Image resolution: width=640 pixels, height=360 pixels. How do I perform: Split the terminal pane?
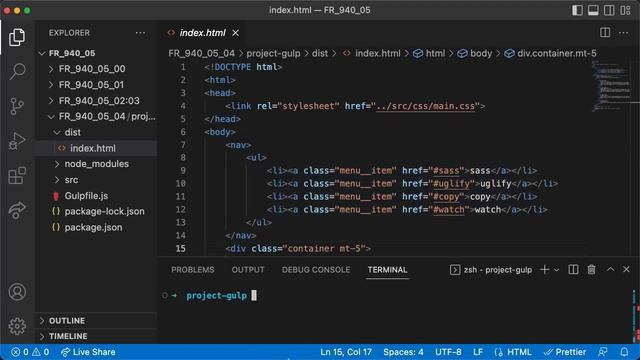click(573, 269)
